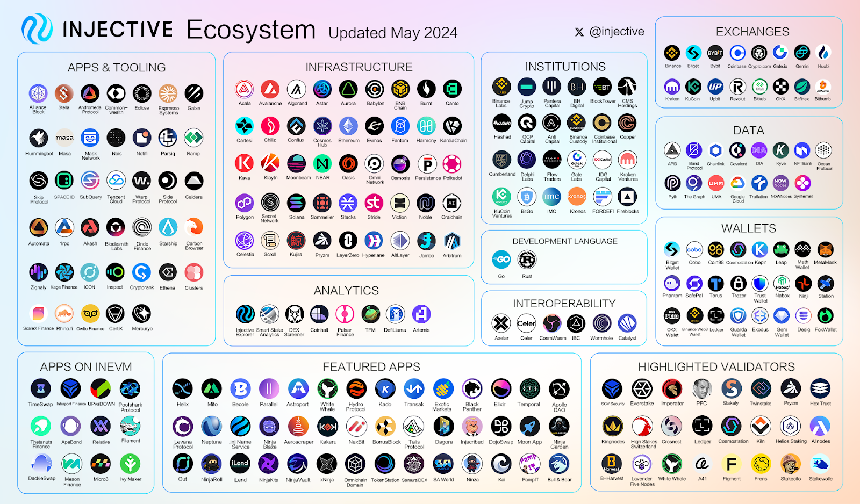This screenshot has height=504, width=860.
Task: Choose the Google Cloud icon in Data
Action: (x=737, y=183)
